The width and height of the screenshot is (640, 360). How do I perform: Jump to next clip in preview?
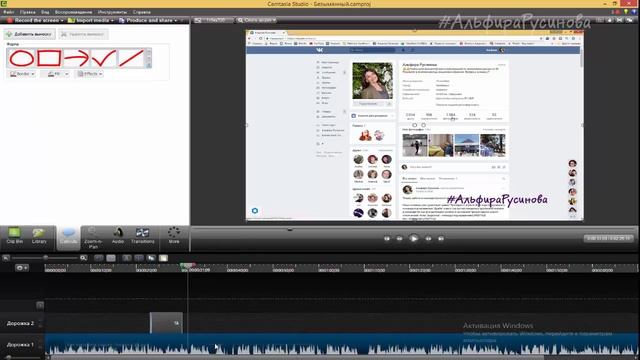click(441, 238)
